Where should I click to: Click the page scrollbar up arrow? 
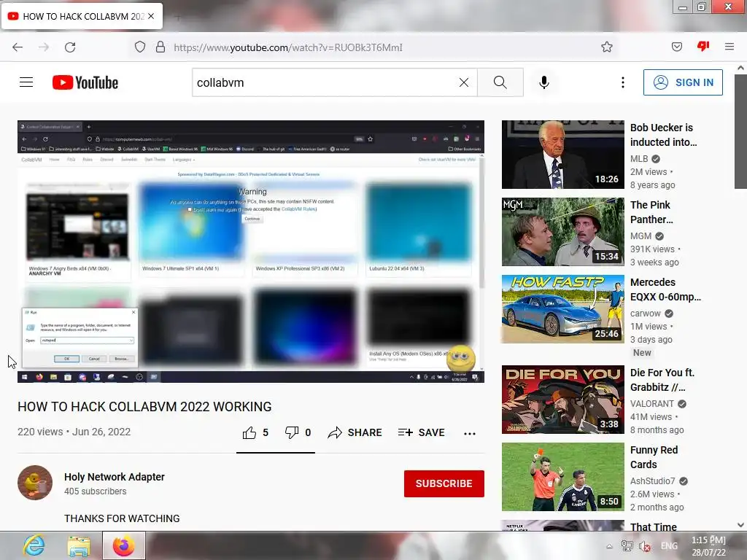(741, 68)
